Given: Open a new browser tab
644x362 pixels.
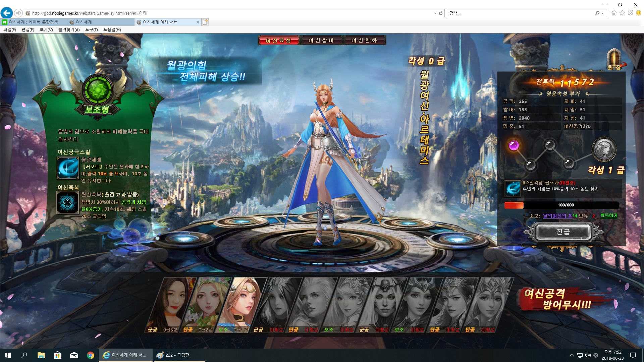Looking at the screenshot, I should click(205, 22).
